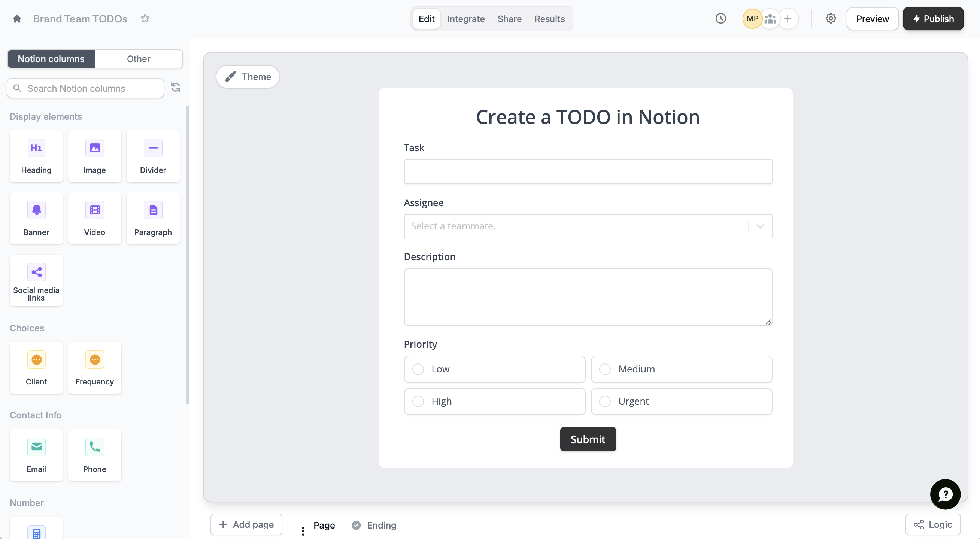Viewport: 980px width, 539px height.
Task: Open the settings gear
Action: point(831,19)
